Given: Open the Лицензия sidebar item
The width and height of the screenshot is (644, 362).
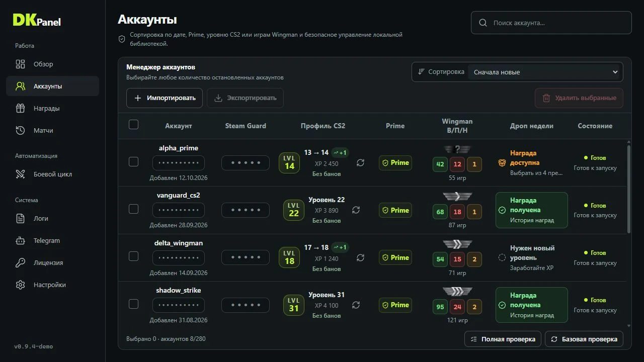Looking at the screenshot, I should coord(52,262).
